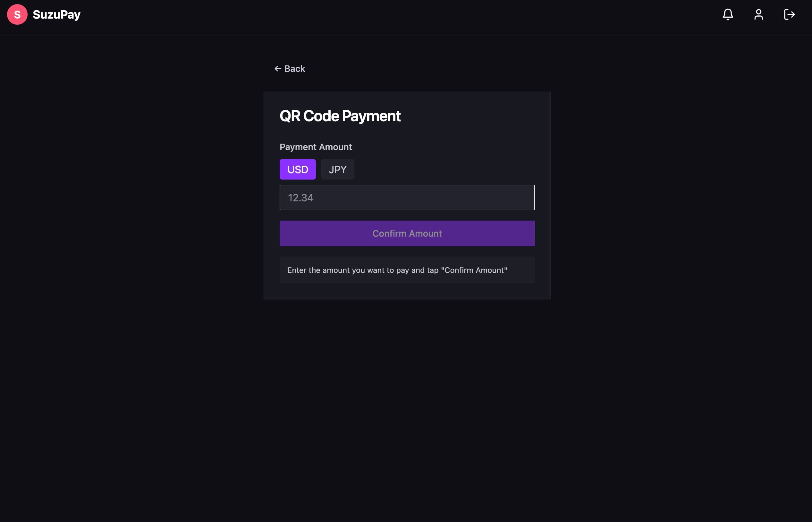
Task: Click the left arrow beside Back
Action: pyautogui.click(x=278, y=69)
